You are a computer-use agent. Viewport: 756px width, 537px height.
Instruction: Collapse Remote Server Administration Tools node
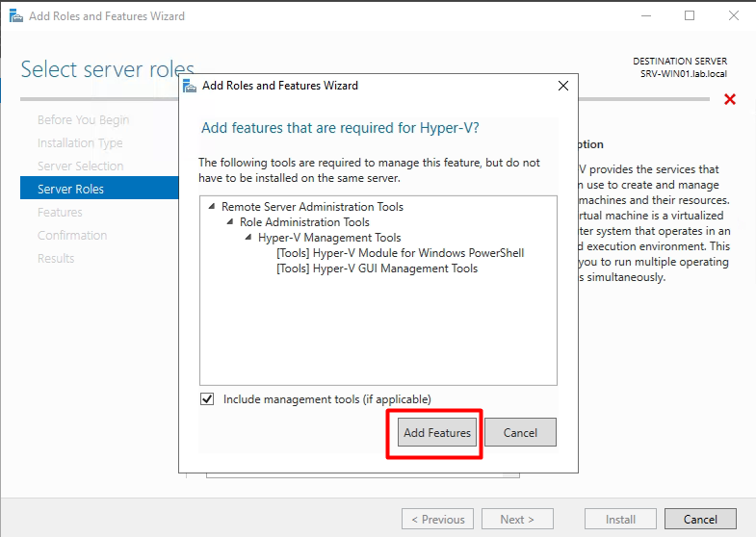[212, 207]
